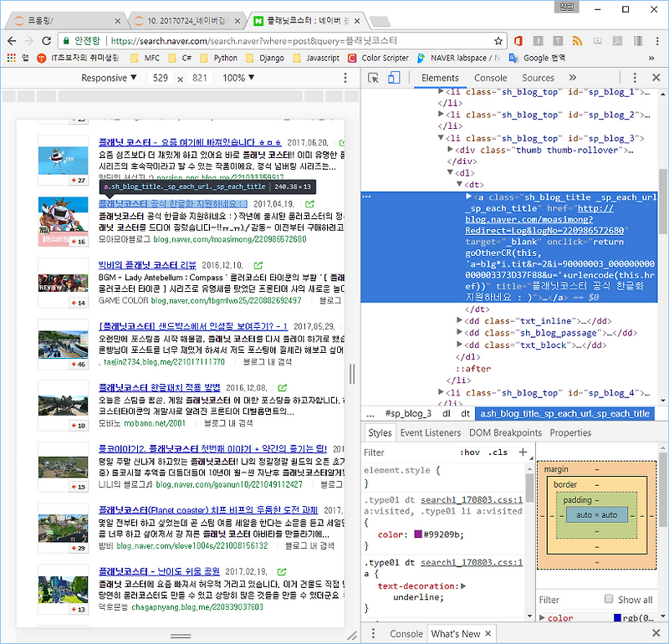Open search1_170803.css:1 link for a:visited rule
Image resolution: width=669 pixels, height=644 pixels.
[x=472, y=500]
